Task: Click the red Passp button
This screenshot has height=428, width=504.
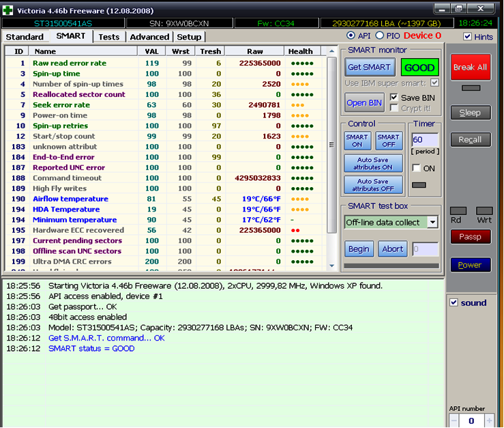Action: coord(471,237)
